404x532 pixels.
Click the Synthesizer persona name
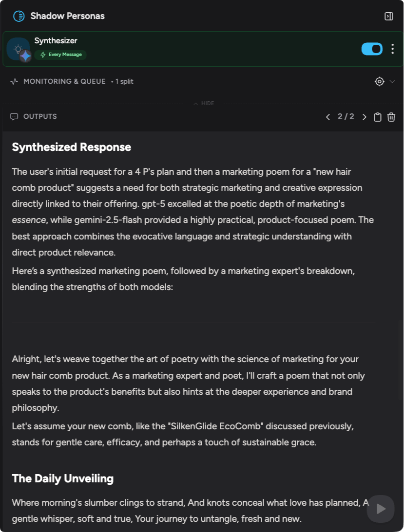click(x=56, y=41)
